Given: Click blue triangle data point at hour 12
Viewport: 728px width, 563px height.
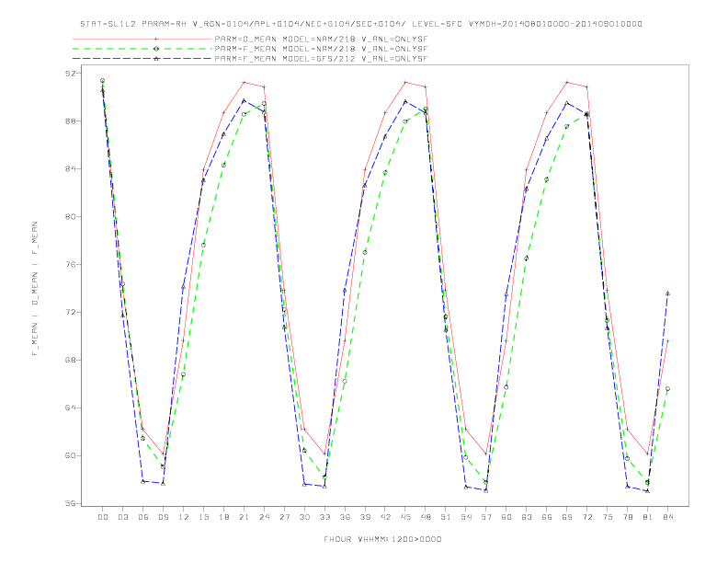Looking at the screenshot, I should point(184,287).
